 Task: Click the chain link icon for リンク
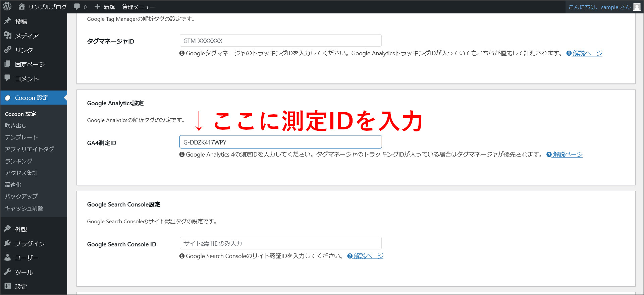8,50
